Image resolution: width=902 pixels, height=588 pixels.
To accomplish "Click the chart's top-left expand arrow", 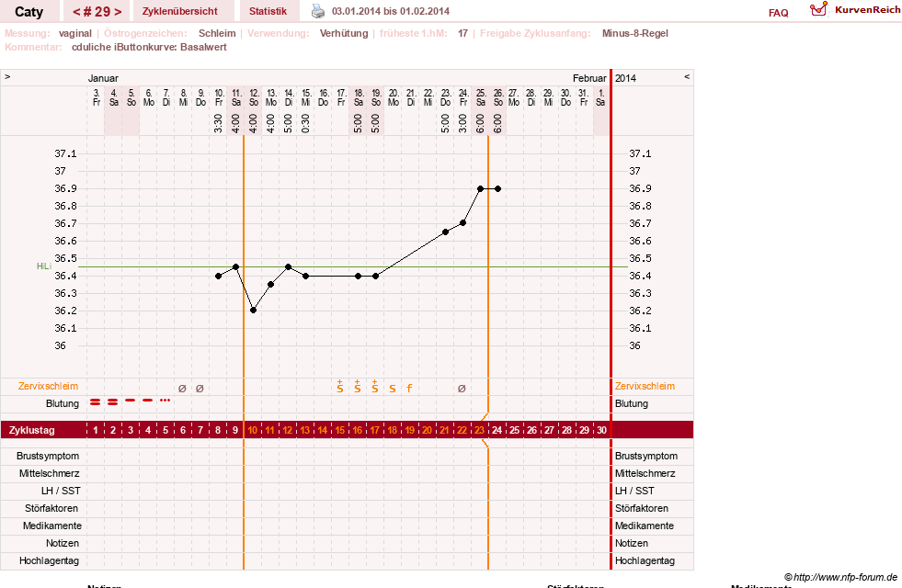I will coord(7,76).
